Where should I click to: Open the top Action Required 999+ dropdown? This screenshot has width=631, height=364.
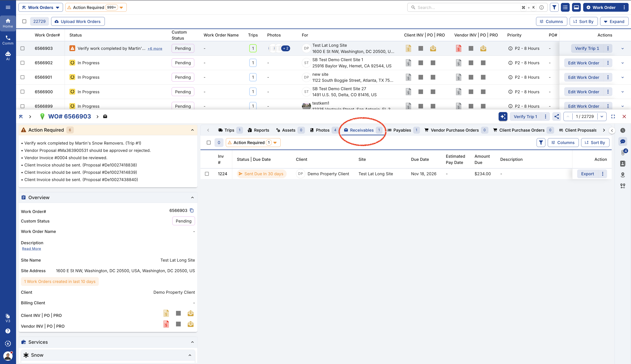[x=96, y=7]
